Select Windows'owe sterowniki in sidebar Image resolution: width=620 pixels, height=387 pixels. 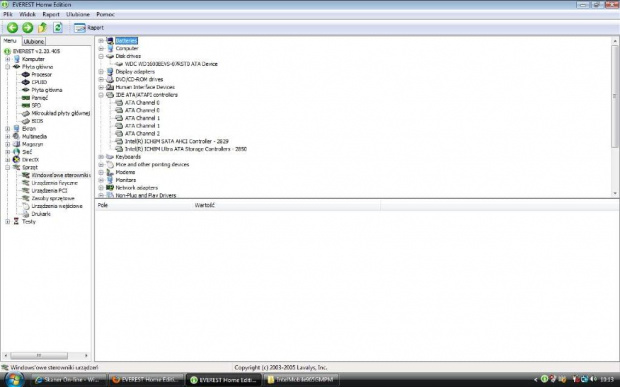click(x=60, y=175)
